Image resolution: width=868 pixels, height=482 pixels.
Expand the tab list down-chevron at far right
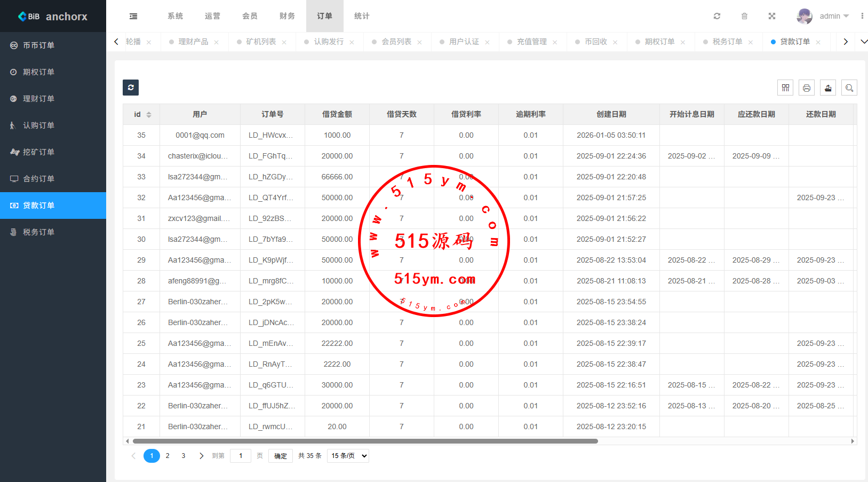tap(864, 42)
